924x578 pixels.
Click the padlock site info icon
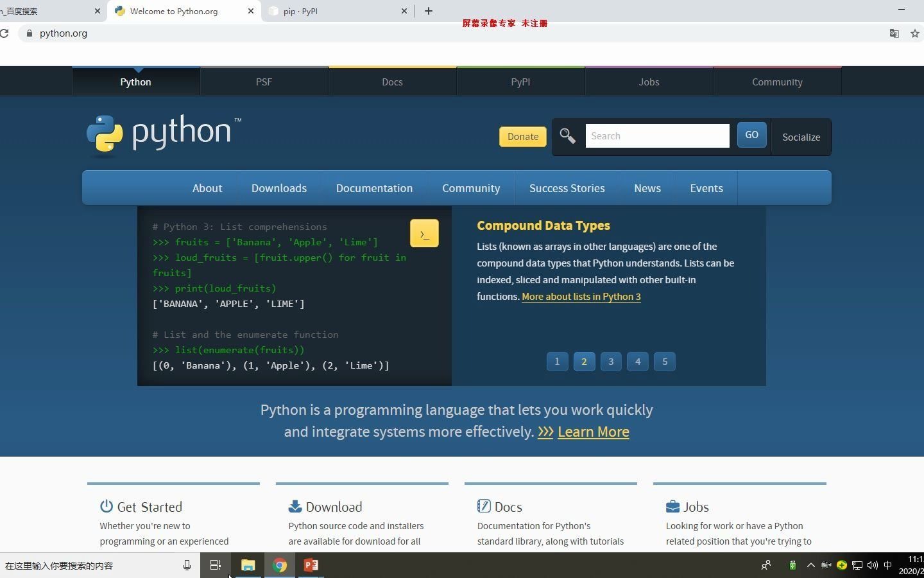pyautogui.click(x=29, y=33)
